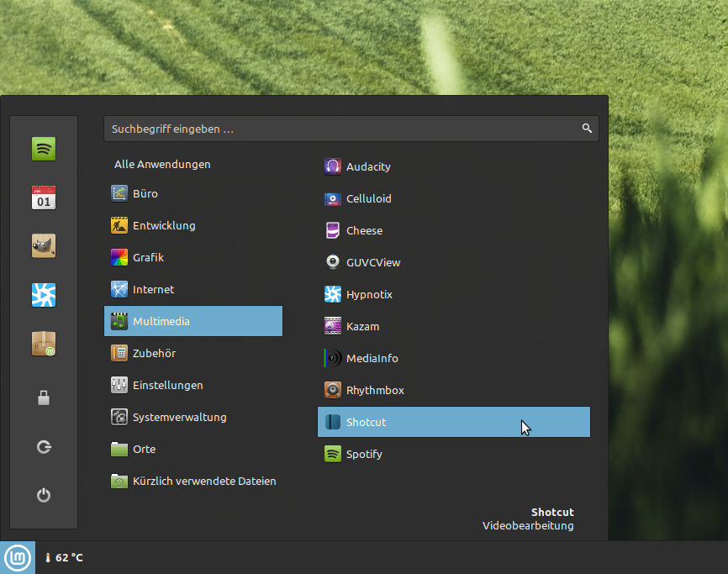728x574 pixels.
Task: Click the search magnifier icon
Action: (x=587, y=129)
